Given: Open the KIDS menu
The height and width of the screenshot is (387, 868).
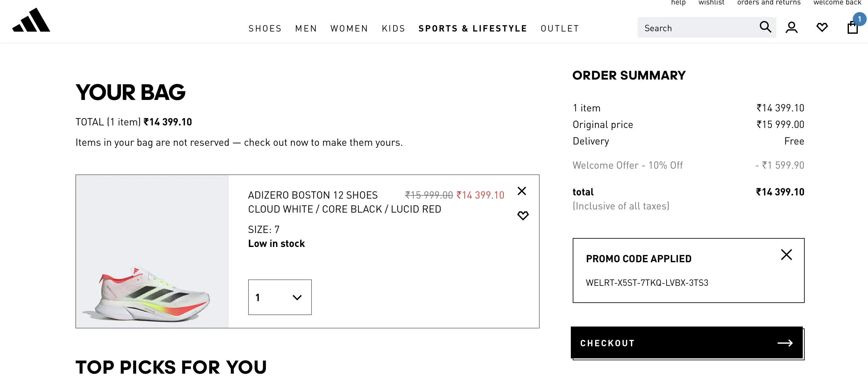Looking at the screenshot, I should pos(393,29).
